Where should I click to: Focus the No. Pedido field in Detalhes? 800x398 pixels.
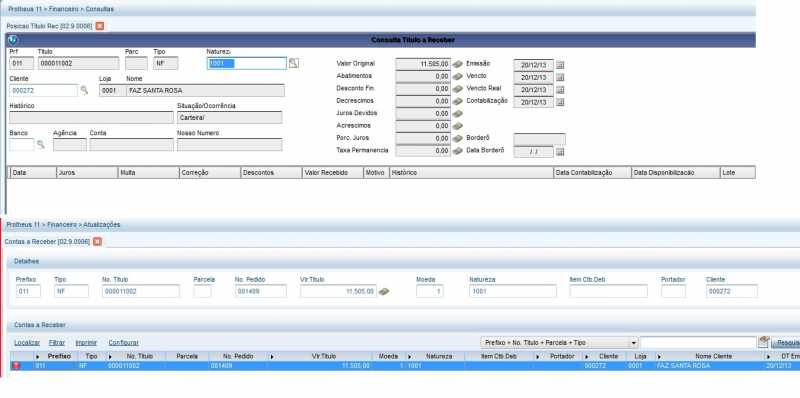click(261, 291)
